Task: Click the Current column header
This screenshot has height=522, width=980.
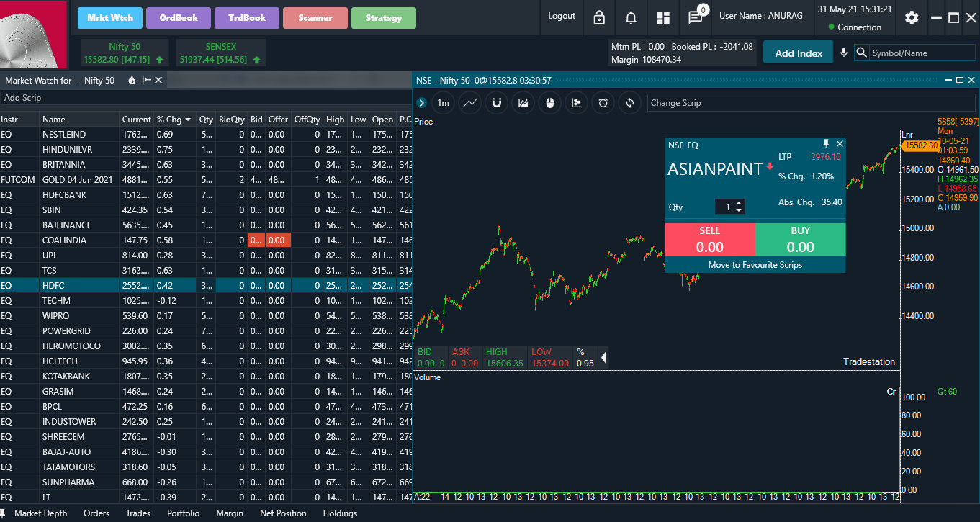Action: 137,120
